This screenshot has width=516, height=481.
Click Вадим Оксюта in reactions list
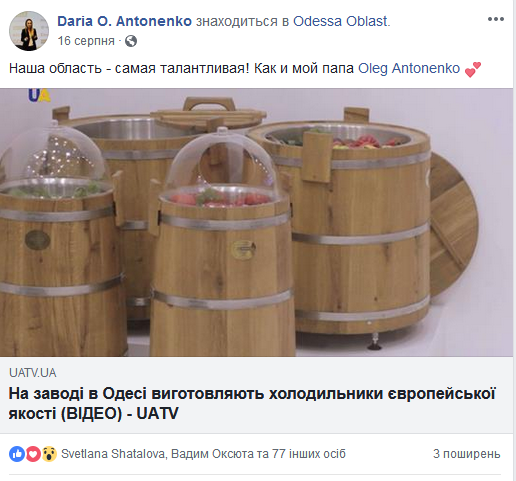click(212, 454)
